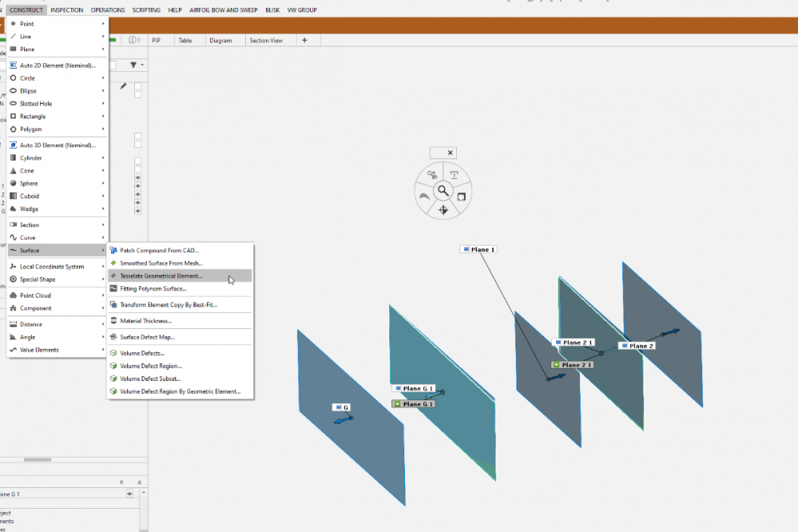Image resolution: width=798 pixels, height=532 pixels.
Task: Add a new view tab with plus icon
Action: click(304, 40)
